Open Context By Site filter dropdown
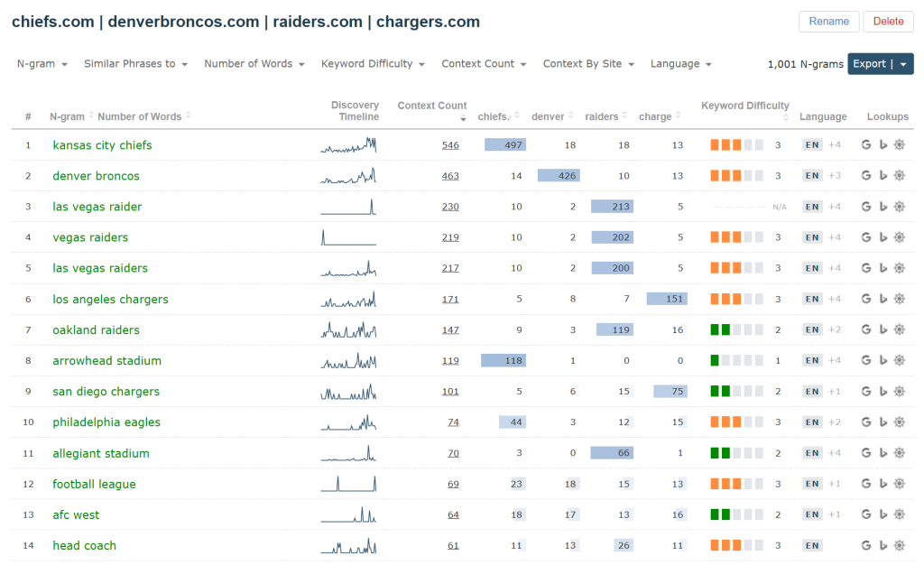The height and width of the screenshot is (565, 924). pyautogui.click(x=588, y=63)
